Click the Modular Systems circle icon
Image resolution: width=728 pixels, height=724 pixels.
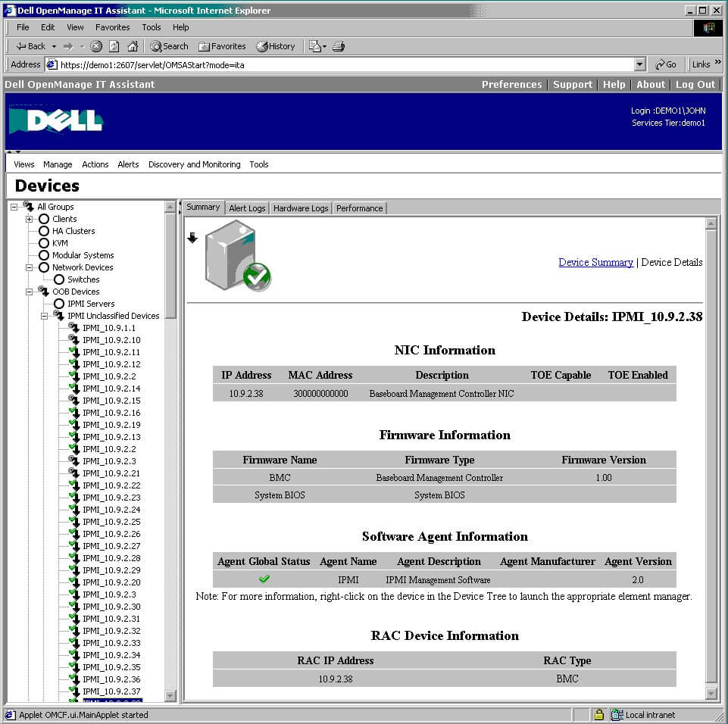44,254
